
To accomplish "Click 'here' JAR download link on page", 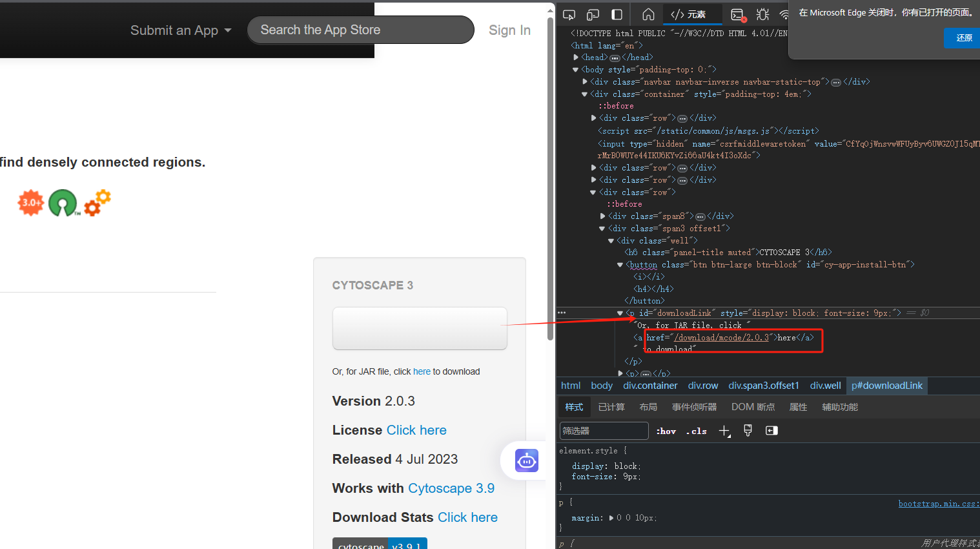I will 422,371.
